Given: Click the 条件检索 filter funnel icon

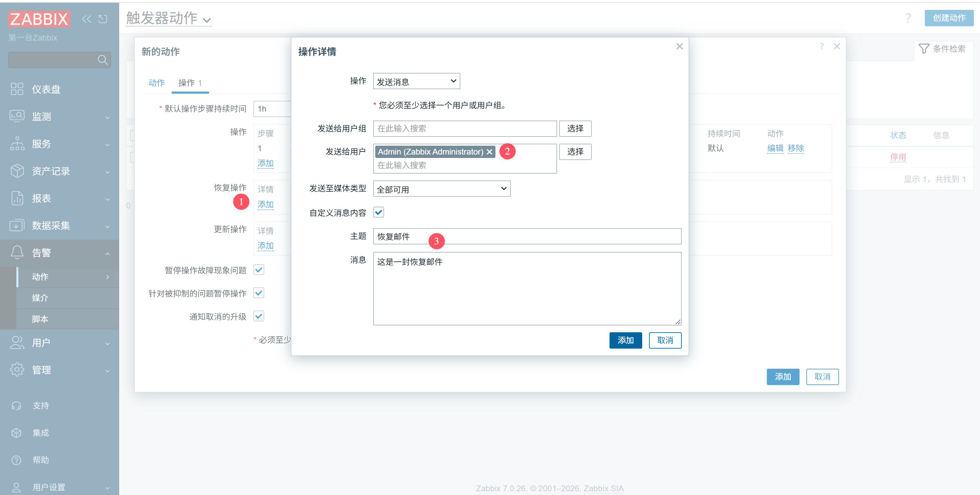Looking at the screenshot, I should [924, 49].
